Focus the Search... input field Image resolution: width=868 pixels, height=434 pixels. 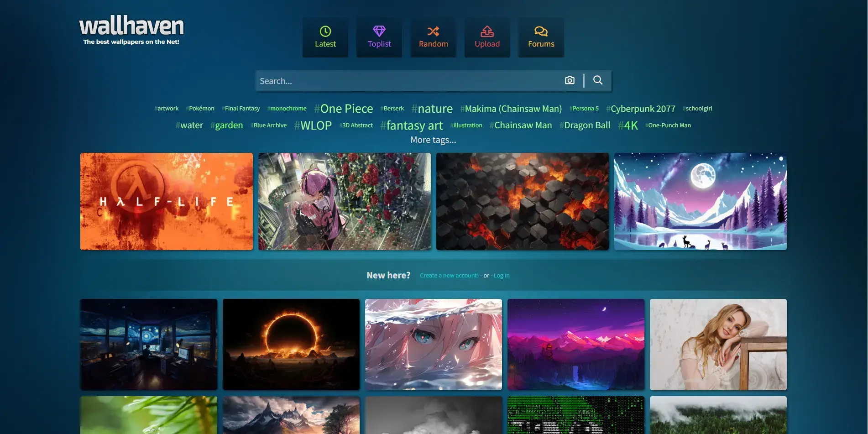click(x=408, y=81)
